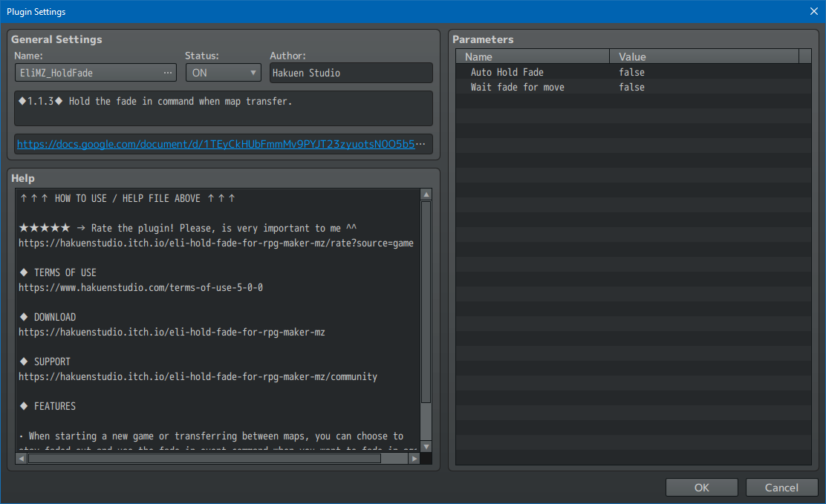Image resolution: width=826 pixels, height=504 pixels.
Task: Click HOW TO USE / HELP FILE ABOVE line
Action: tap(128, 198)
